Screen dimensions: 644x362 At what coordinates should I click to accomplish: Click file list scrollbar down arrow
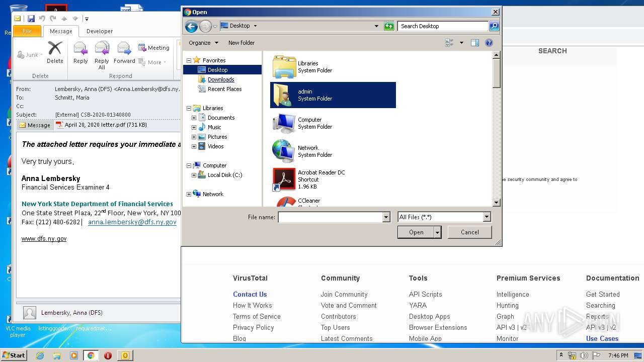[x=496, y=202]
